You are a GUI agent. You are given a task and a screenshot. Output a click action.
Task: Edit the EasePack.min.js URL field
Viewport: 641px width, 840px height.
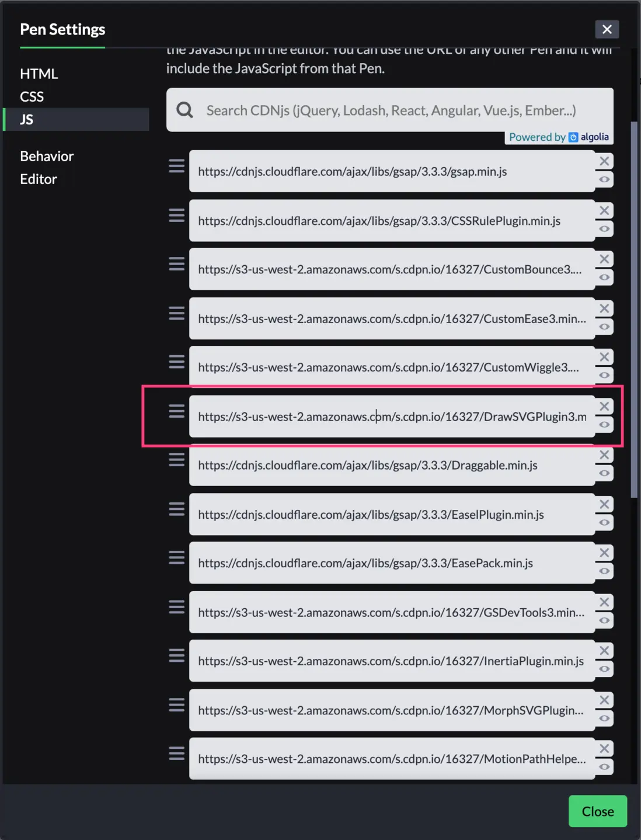(392, 563)
